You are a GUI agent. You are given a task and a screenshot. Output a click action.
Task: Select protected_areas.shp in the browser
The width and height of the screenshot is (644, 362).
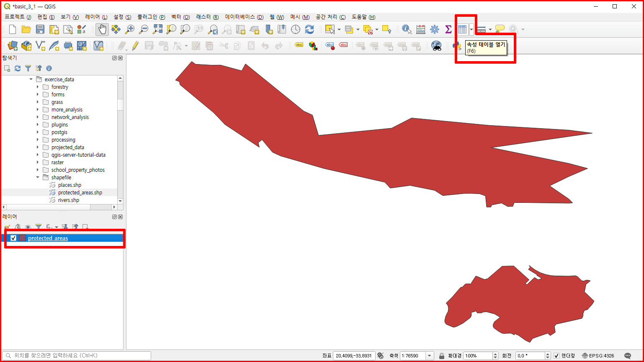pyautogui.click(x=80, y=193)
